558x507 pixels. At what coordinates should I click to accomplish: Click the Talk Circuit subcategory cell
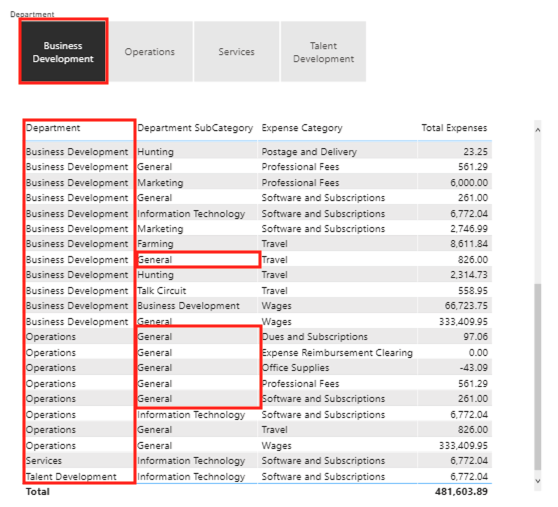pos(162,291)
